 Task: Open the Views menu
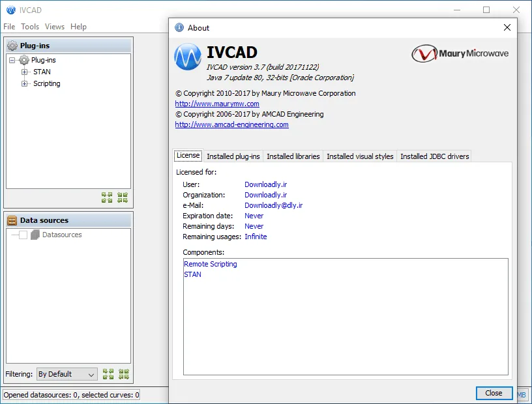pyautogui.click(x=55, y=27)
